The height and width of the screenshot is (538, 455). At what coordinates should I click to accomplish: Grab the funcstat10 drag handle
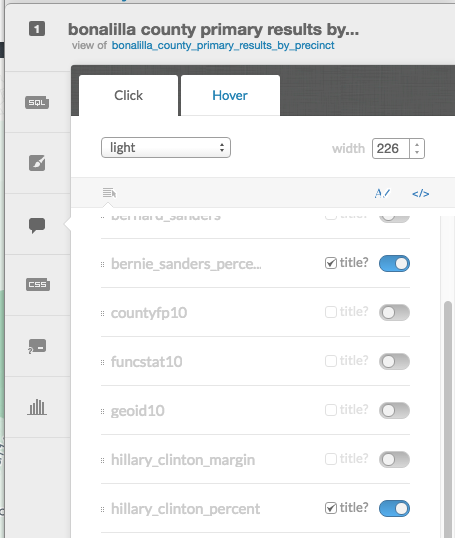pos(102,363)
